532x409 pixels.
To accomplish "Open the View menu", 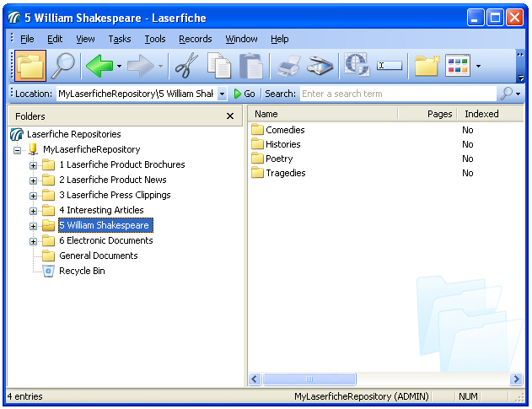I will coord(85,39).
